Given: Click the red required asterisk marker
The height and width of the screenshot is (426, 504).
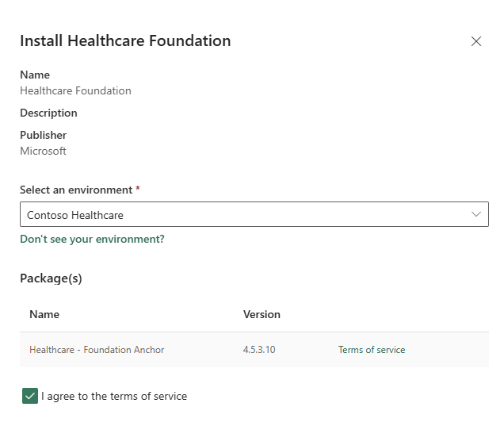Looking at the screenshot, I should (138, 187).
